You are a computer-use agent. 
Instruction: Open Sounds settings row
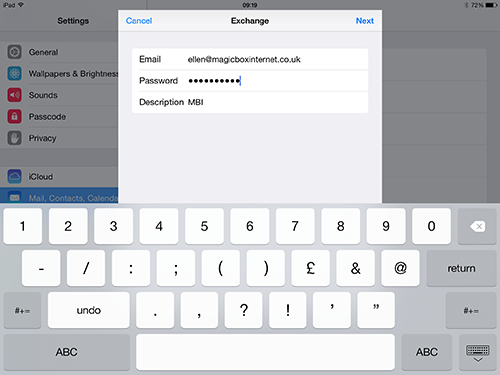pos(59,95)
